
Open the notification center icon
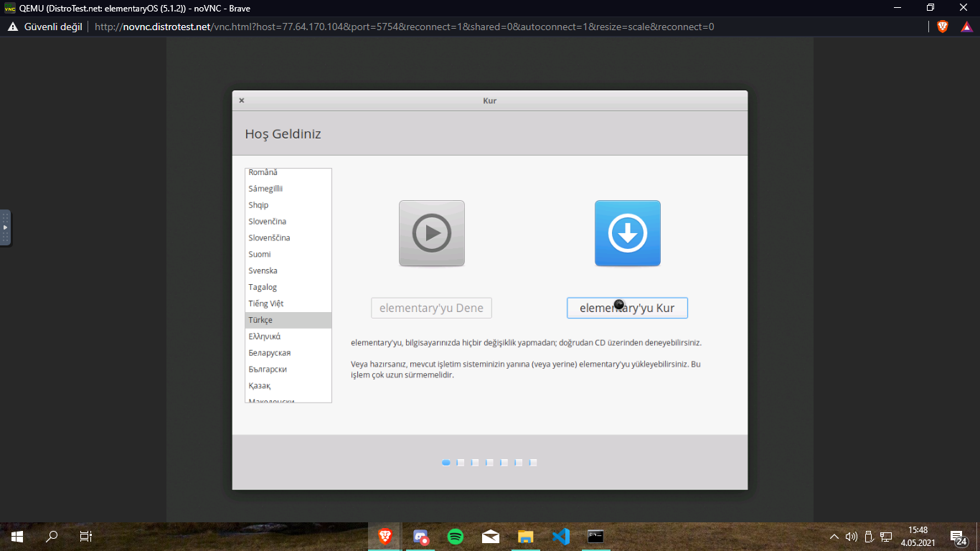point(958,537)
